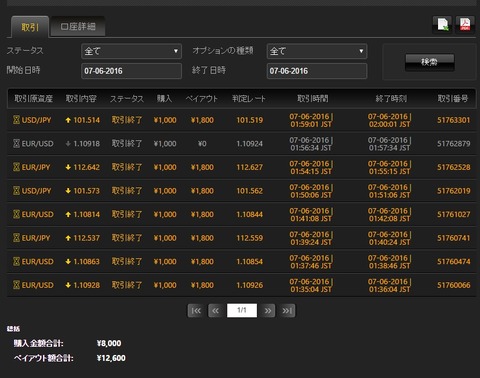The height and width of the screenshot is (378, 480).
Task: Click the ペイアウト column header
Action: [202, 99]
